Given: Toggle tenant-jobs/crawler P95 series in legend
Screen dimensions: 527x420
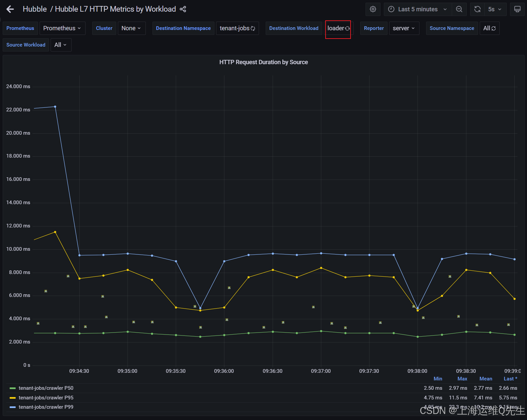Looking at the screenshot, I should coord(46,398).
